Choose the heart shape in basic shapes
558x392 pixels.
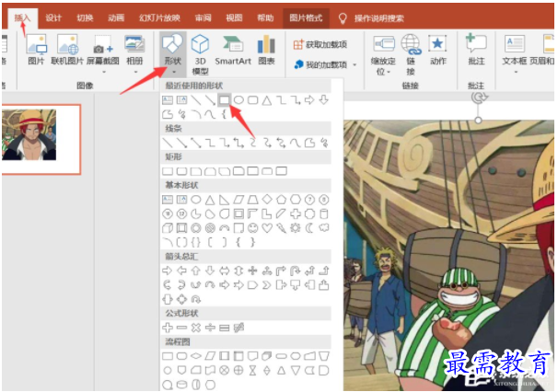pyautogui.click(x=267, y=228)
